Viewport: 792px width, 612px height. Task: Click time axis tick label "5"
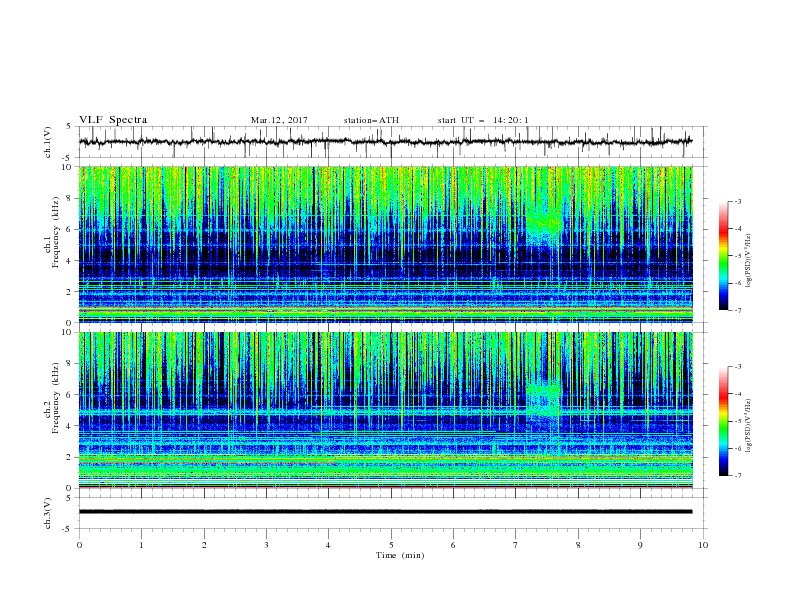coord(391,545)
